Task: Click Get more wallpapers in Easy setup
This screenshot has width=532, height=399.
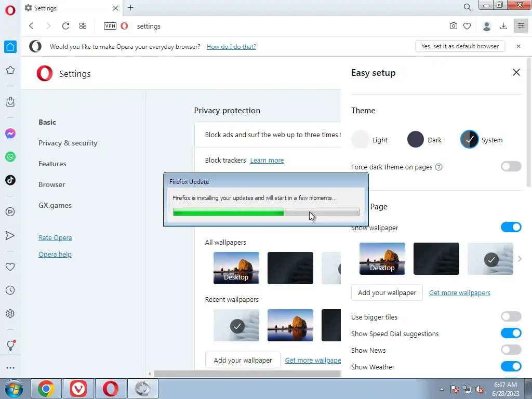Action: [460, 292]
